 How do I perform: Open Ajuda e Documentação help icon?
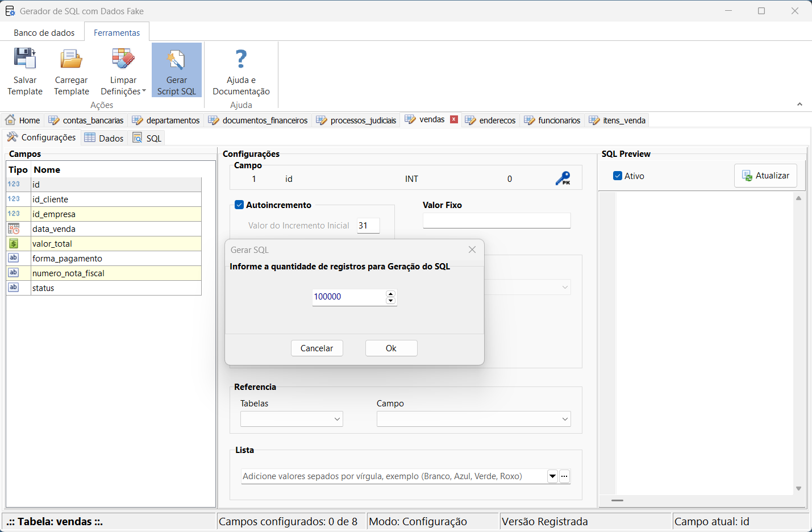pyautogui.click(x=241, y=59)
